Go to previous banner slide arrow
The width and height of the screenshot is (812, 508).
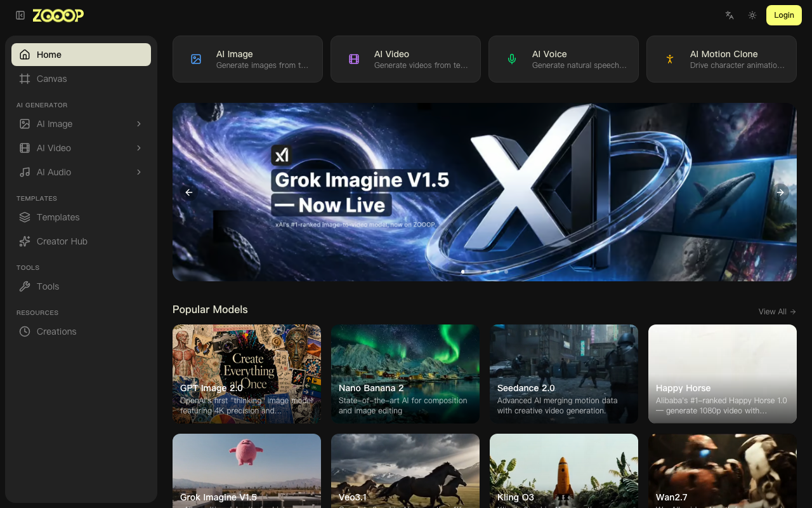(x=188, y=192)
